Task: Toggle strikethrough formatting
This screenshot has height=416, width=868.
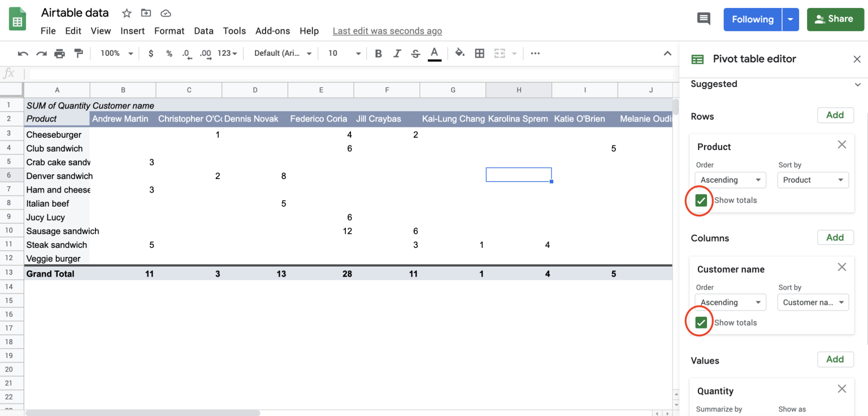Action: coord(415,53)
